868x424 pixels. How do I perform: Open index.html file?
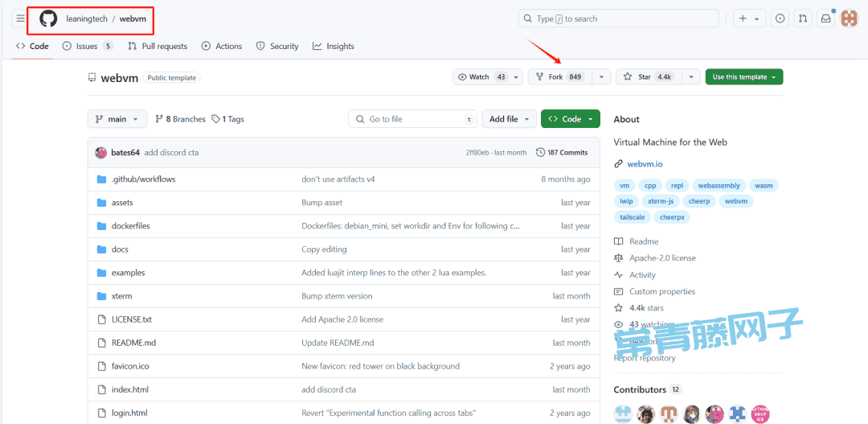point(129,389)
